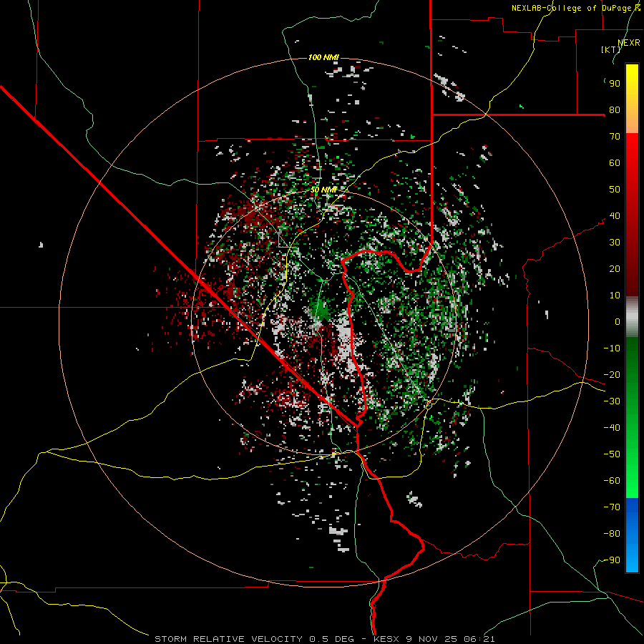Click the KESX station identifier
Screen dimensions: 644x644
(387, 639)
